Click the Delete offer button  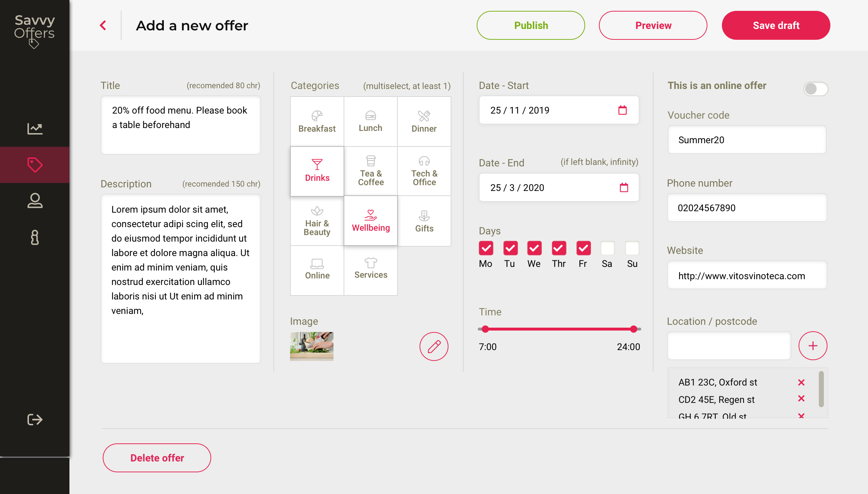157,458
